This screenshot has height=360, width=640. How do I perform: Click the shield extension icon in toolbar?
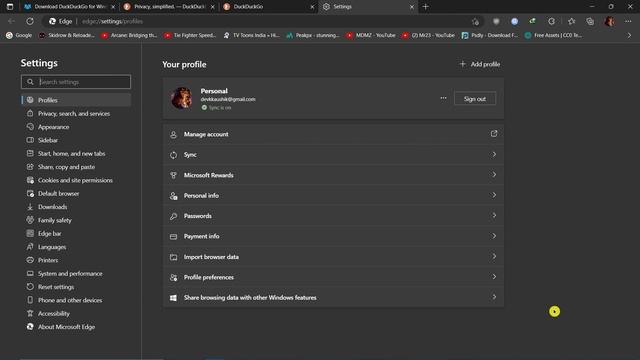point(496,21)
